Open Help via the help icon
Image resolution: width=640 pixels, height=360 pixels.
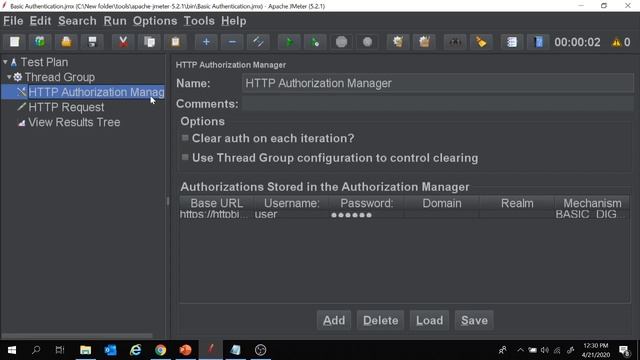538,42
